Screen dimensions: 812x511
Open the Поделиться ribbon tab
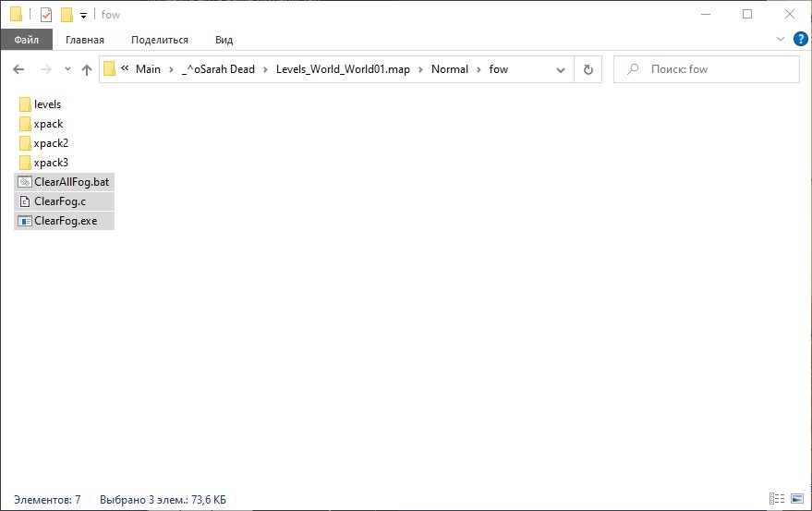tap(159, 40)
